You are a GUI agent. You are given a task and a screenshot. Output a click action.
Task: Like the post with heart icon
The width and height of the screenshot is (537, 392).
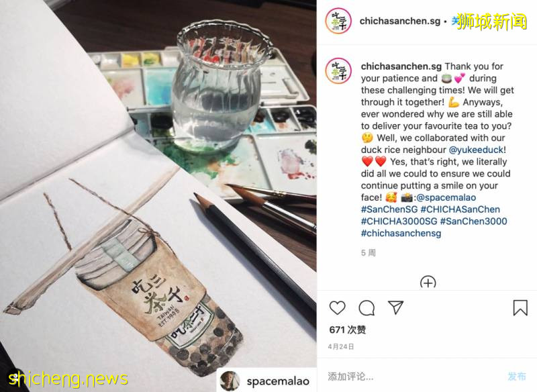(x=338, y=308)
